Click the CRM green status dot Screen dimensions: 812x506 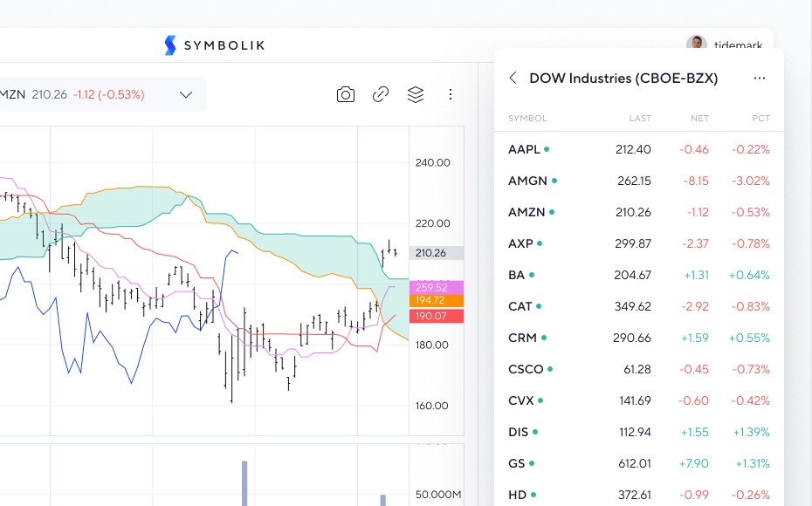coord(544,338)
